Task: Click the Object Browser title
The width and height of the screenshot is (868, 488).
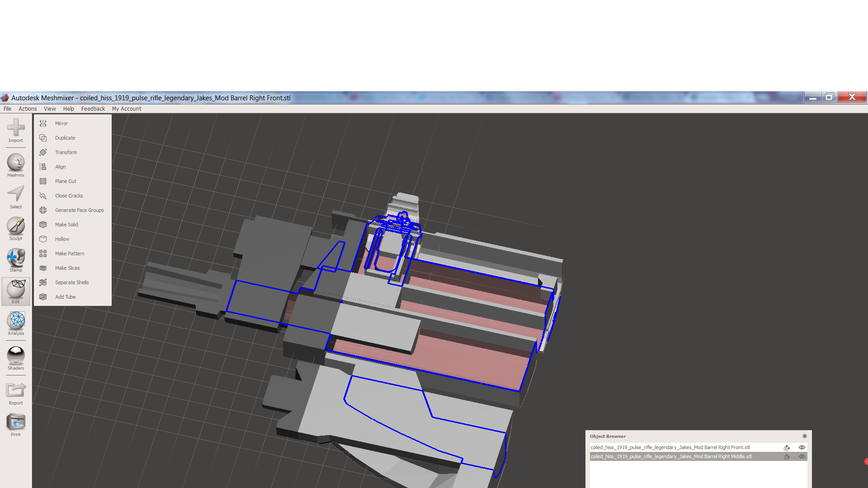Action: 608,436
